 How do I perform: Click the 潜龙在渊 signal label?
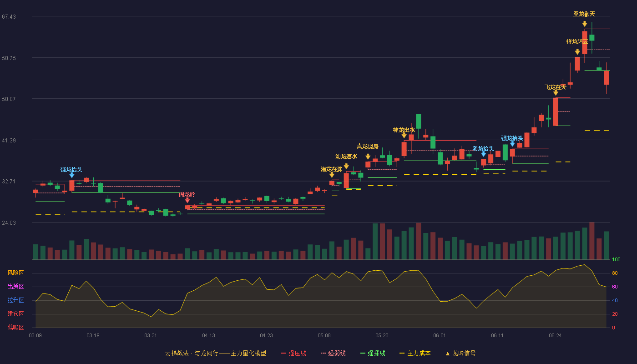tap(332, 169)
